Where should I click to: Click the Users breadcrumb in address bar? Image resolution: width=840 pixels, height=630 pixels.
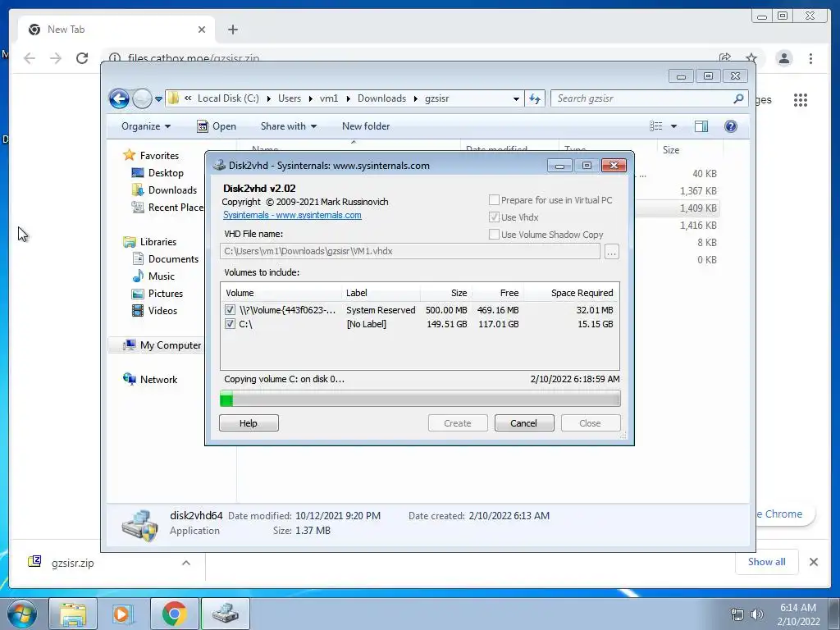(290, 98)
